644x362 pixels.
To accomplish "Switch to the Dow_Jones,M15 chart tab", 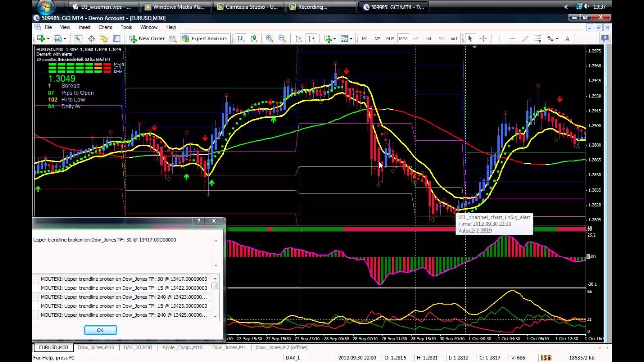I will point(96,347).
